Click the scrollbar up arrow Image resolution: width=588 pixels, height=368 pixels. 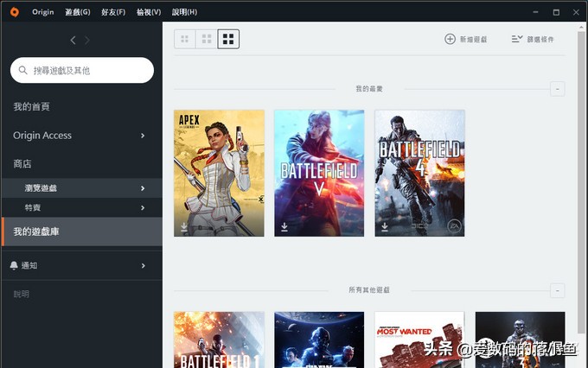pyautogui.click(x=581, y=27)
